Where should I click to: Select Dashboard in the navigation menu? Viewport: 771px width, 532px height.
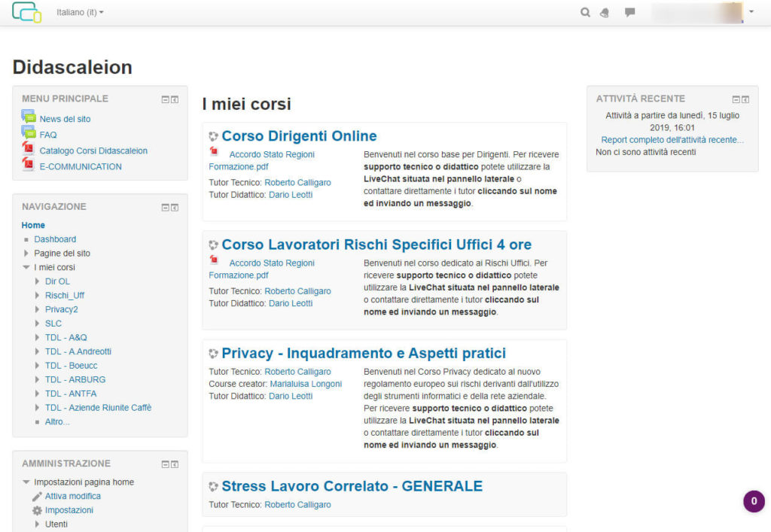point(55,239)
